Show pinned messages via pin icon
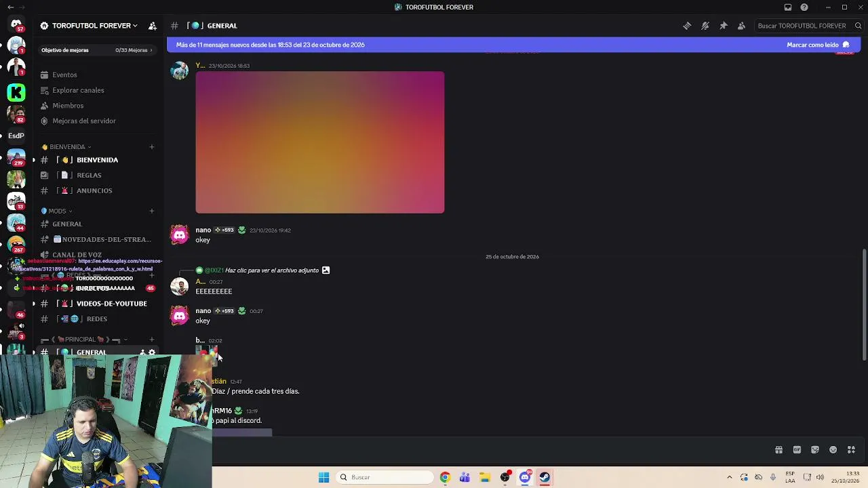The width and height of the screenshot is (868, 488). click(x=724, y=26)
